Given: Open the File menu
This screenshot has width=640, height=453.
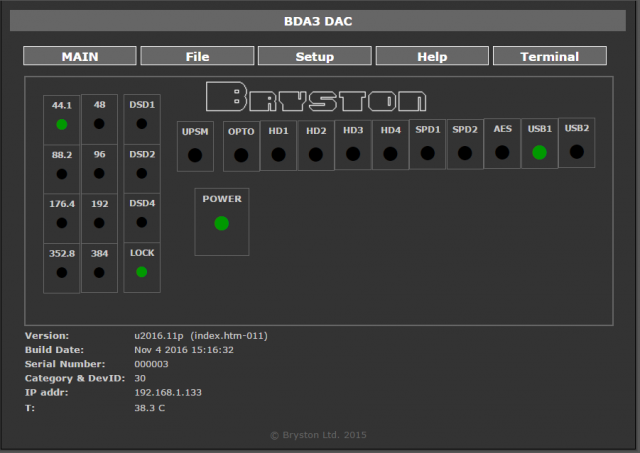Looking at the screenshot, I should pos(197,57).
